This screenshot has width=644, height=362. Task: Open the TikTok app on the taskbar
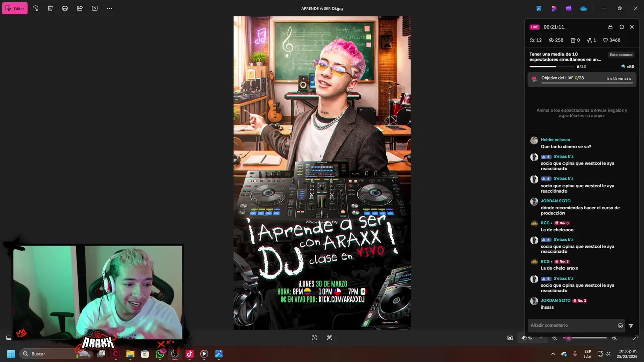[189, 354]
